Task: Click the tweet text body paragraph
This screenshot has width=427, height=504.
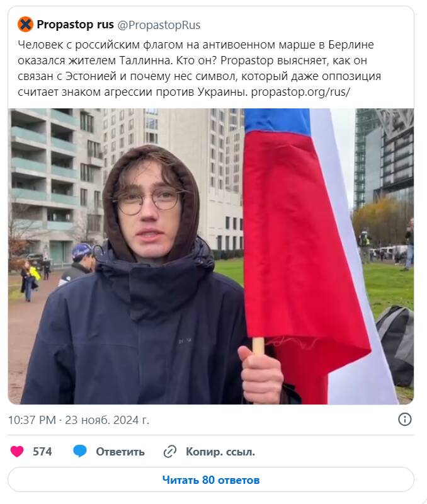Action: click(x=199, y=68)
